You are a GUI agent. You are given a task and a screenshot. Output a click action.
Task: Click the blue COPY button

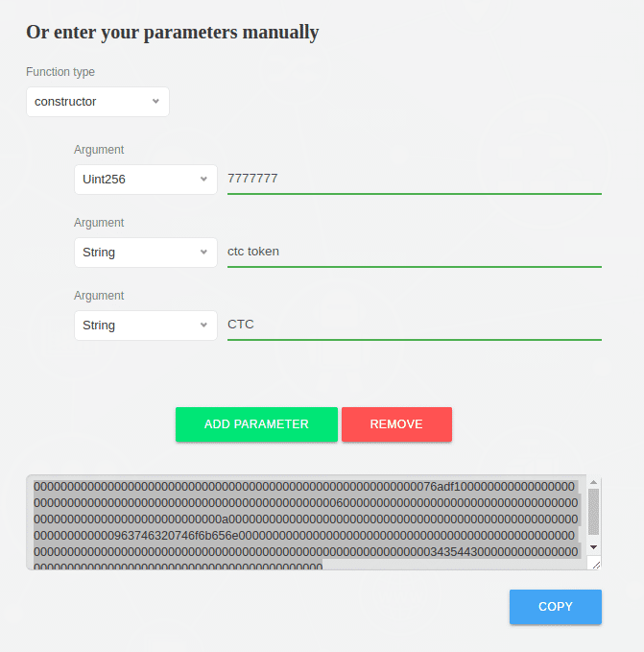556,607
